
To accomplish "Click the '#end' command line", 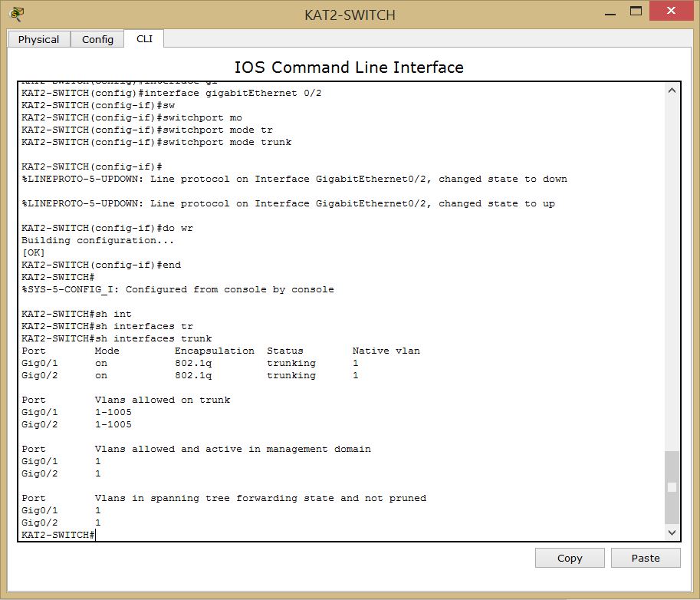I will click(x=101, y=265).
